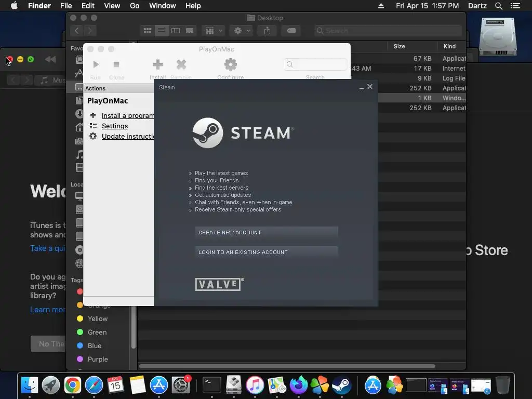This screenshot has height=399, width=532.
Task: Open Steam from the Dock
Action: click(x=341, y=385)
